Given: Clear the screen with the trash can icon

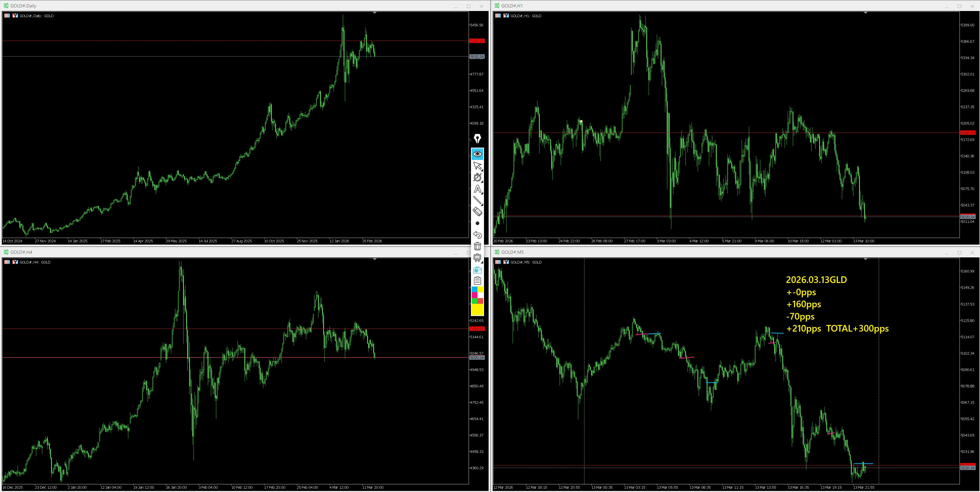Looking at the screenshot, I should tap(477, 246).
